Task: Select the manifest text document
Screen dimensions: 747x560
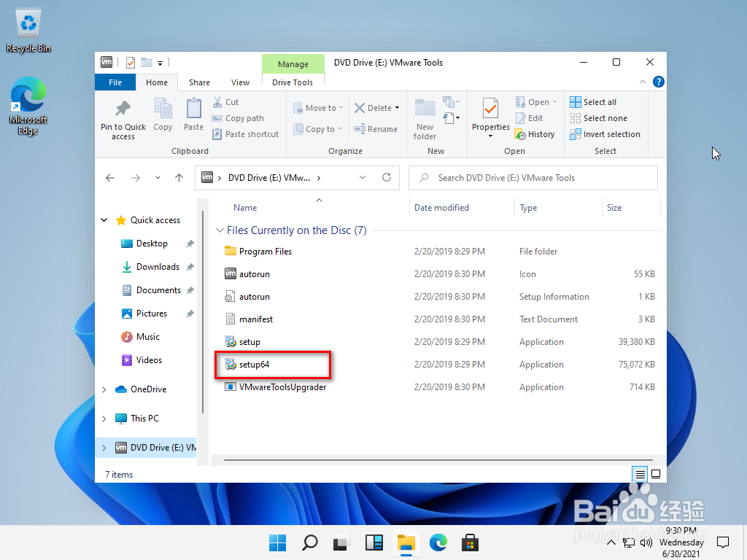Action: point(256,319)
